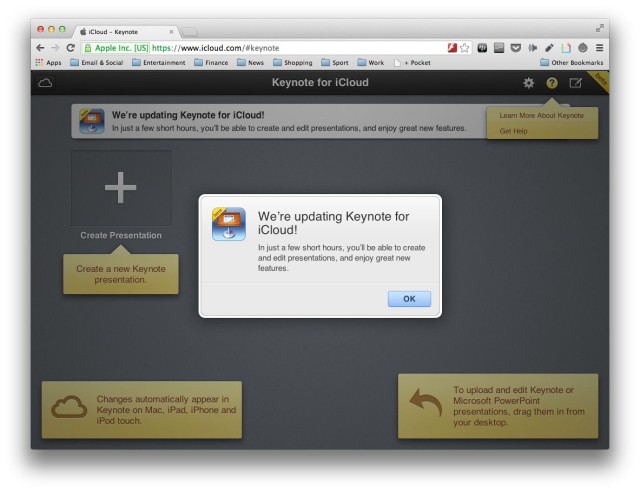This screenshot has height=492, width=640.
Task: Click the Create Presentation plus tile
Action: 121,188
